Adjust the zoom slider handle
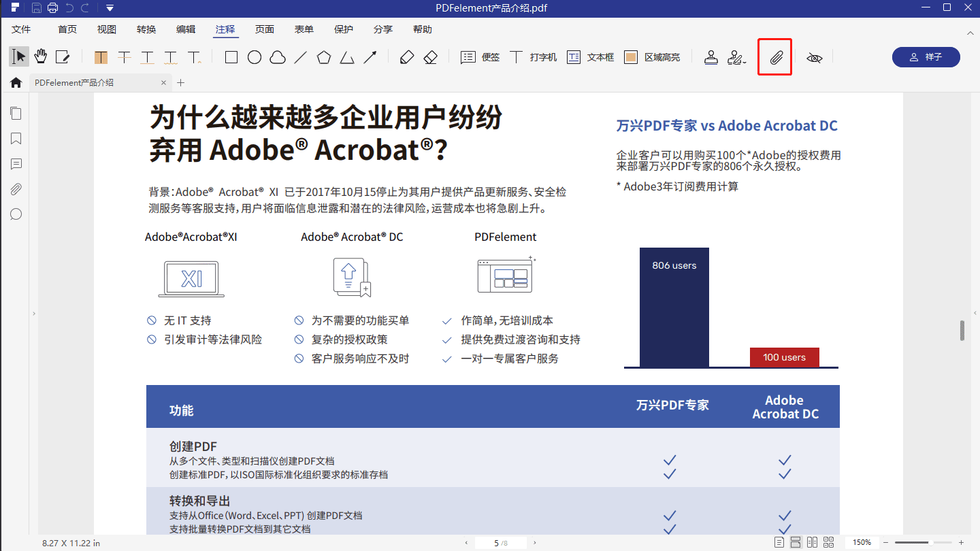Viewport: 980px width, 551px height. coord(930,542)
